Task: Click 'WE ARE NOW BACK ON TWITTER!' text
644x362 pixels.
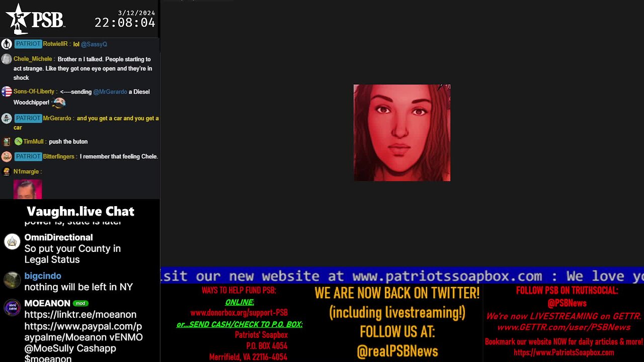Action: [x=397, y=293]
